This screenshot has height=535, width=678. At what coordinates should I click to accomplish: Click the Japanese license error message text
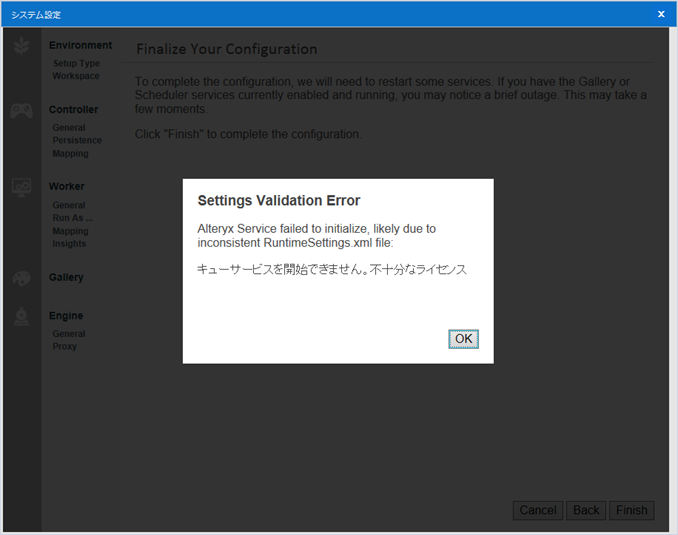coord(332,269)
